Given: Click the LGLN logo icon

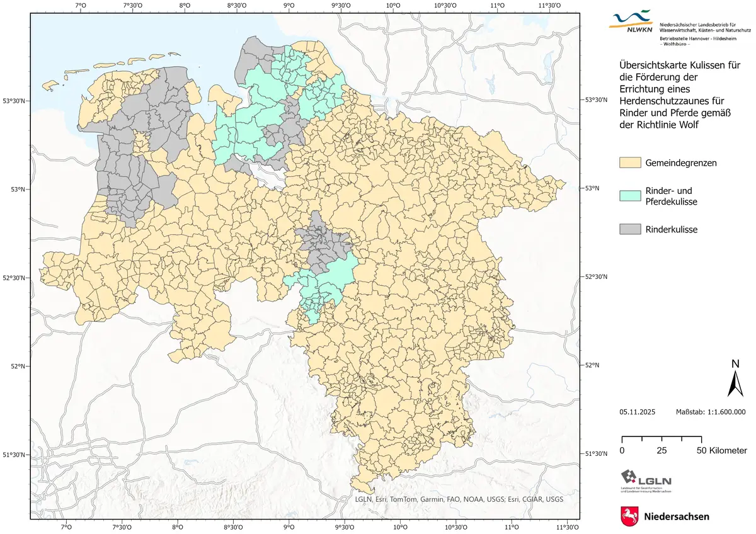Looking at the screenshot, I should (632, 478).
